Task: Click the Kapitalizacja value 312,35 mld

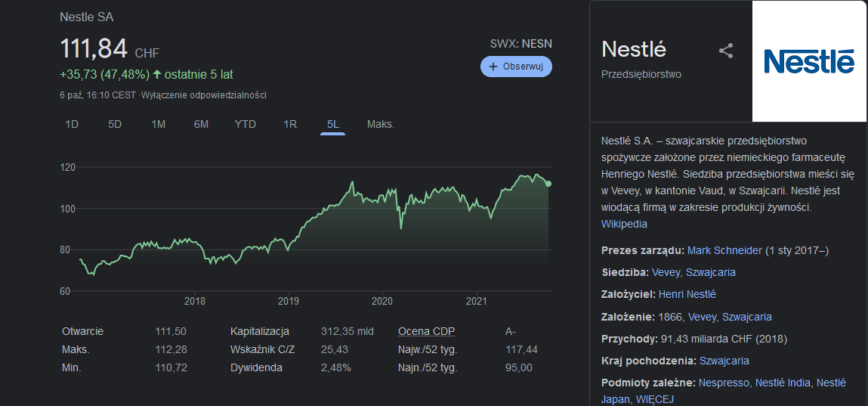Action: point(347,332)
